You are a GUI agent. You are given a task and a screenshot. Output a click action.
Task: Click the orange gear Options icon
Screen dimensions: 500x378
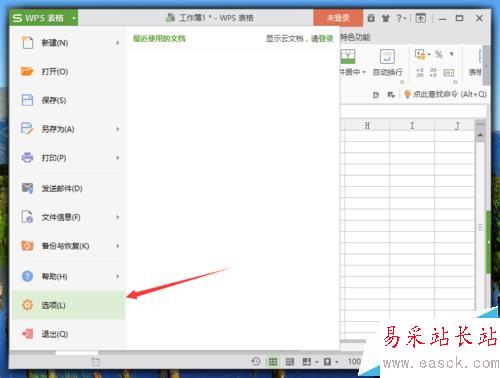pos(27,305)
